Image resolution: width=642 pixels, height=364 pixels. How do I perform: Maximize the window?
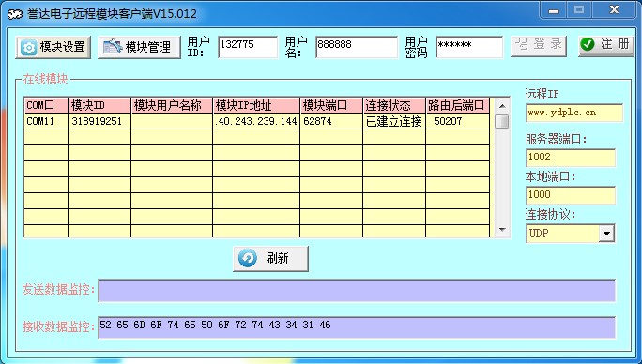[579, 9]
